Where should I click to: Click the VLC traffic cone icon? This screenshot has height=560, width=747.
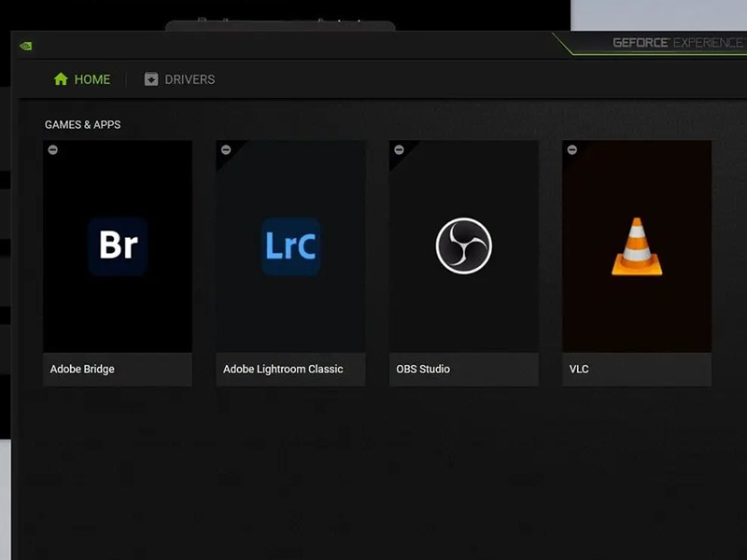(637, 246)
